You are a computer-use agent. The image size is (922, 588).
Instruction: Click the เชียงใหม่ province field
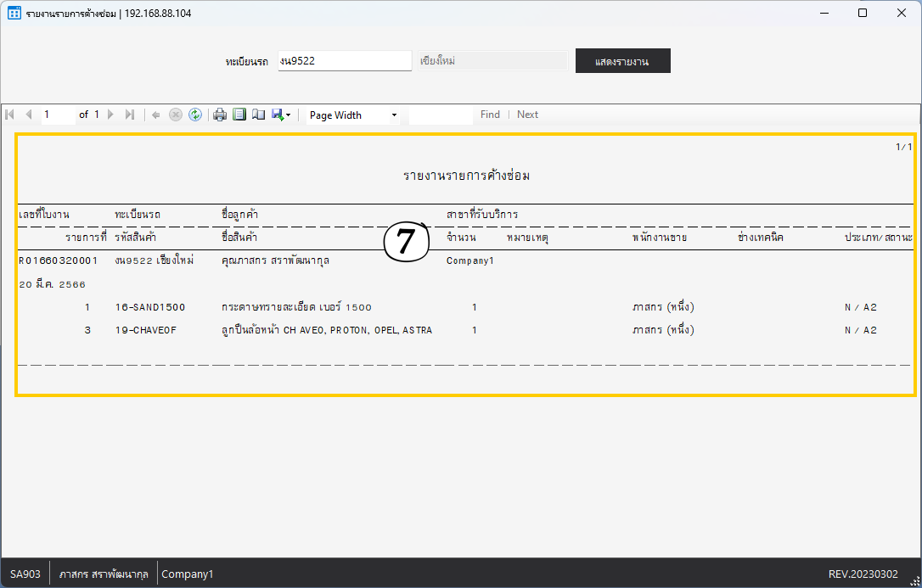492,61
